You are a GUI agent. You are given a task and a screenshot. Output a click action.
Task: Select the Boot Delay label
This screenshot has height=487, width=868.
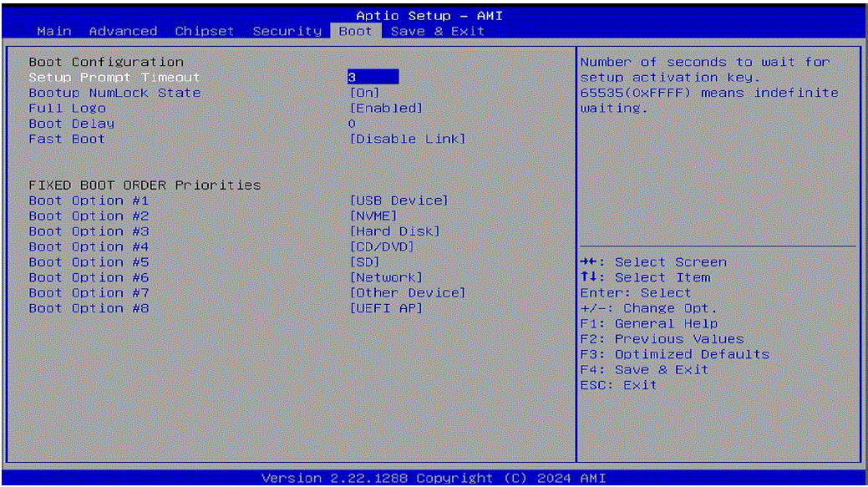71,124
